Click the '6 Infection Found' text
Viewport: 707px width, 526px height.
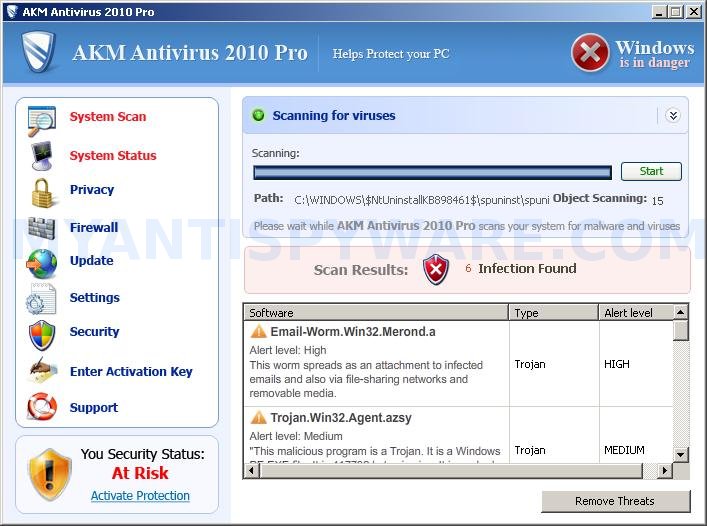(521, 269)
